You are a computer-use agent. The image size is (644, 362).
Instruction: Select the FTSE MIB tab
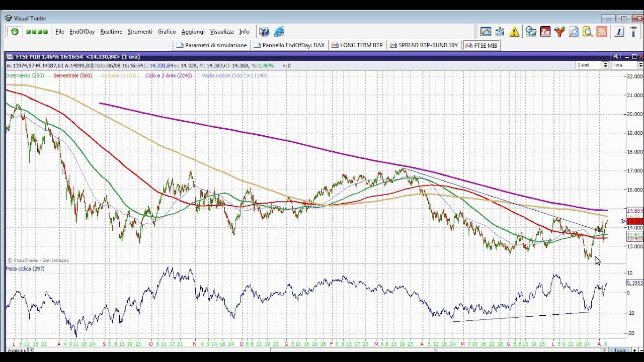pos(481,45)
